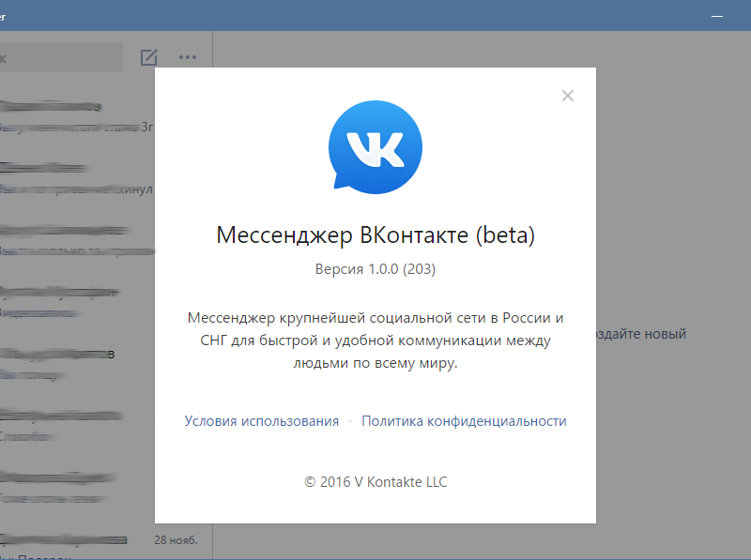751x560 pixels.
Task: Close the about dialog with the X
Action: coord(568,96)
